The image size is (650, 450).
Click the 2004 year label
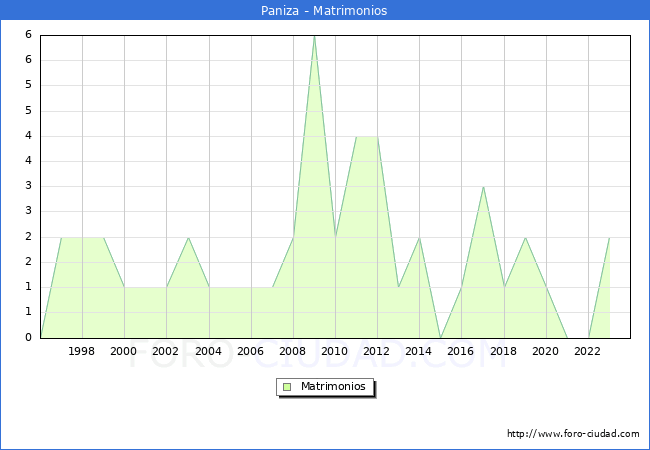208,351
